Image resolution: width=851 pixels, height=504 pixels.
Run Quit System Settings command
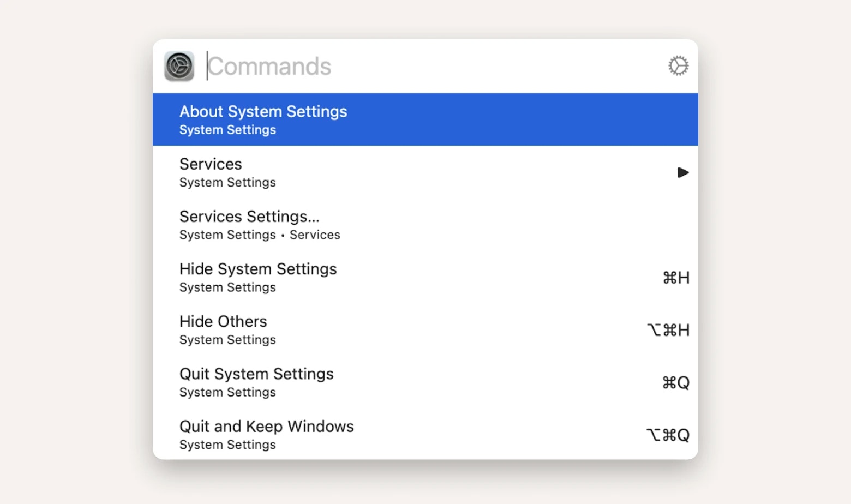click(425, 381)
